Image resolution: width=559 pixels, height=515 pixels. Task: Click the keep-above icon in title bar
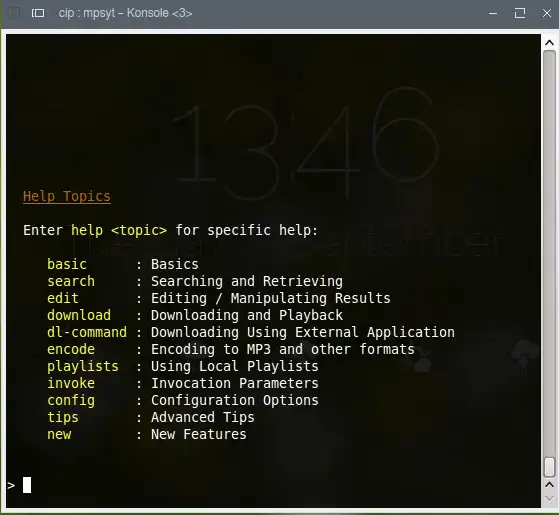38,13
